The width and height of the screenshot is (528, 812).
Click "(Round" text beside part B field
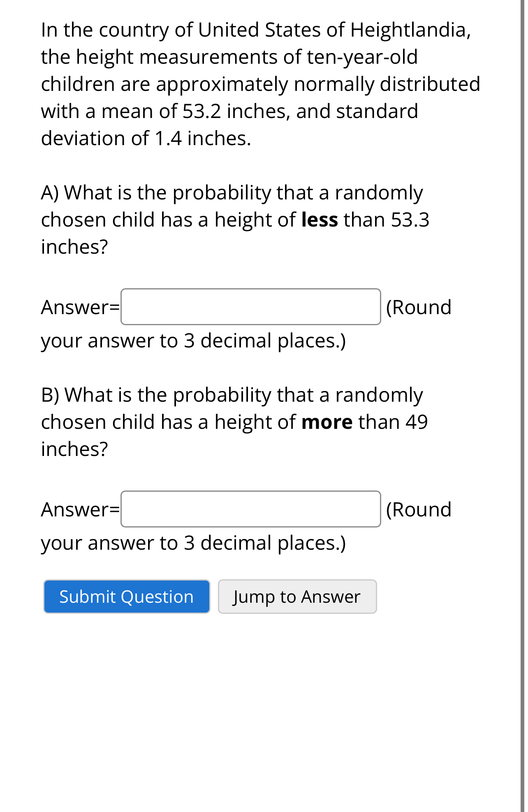(x=419, y=509)
